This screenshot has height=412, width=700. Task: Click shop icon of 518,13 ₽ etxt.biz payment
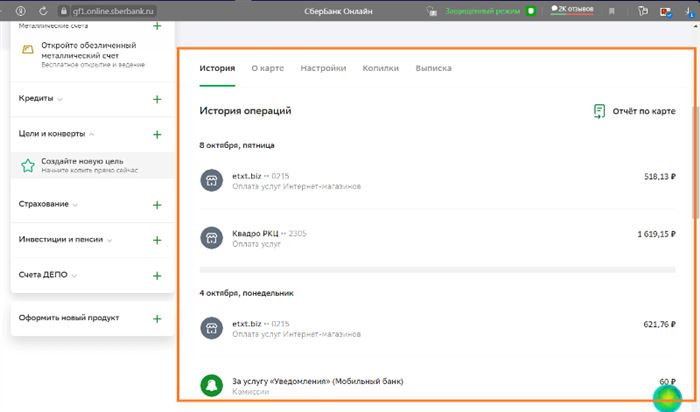click(x=212, y=180)
